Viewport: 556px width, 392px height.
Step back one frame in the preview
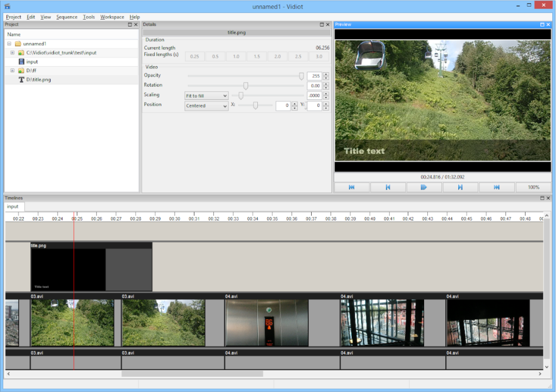click(388, 187)
